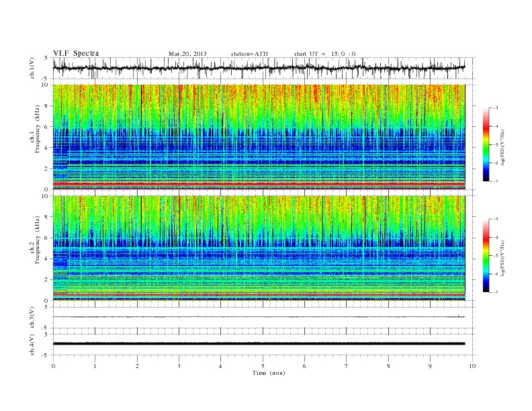Click the "station=ATH" header label
532x411 pixels.
coord(249,54)
